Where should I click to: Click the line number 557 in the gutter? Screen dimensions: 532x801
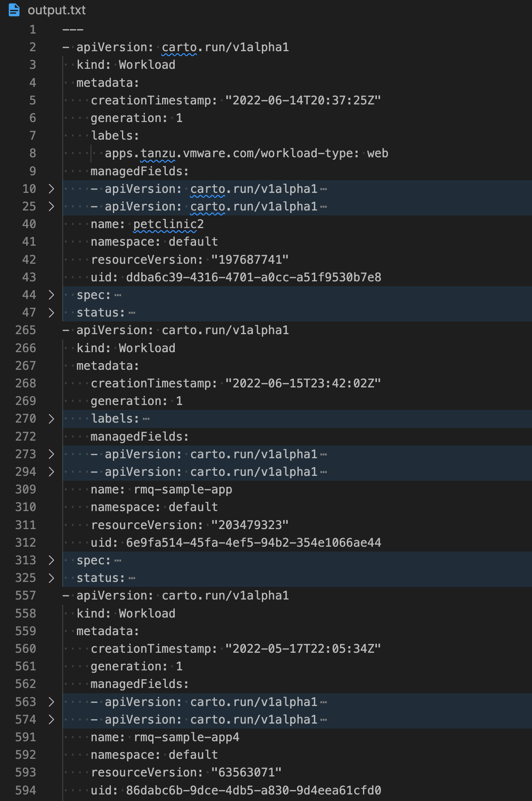pos(25,595)
